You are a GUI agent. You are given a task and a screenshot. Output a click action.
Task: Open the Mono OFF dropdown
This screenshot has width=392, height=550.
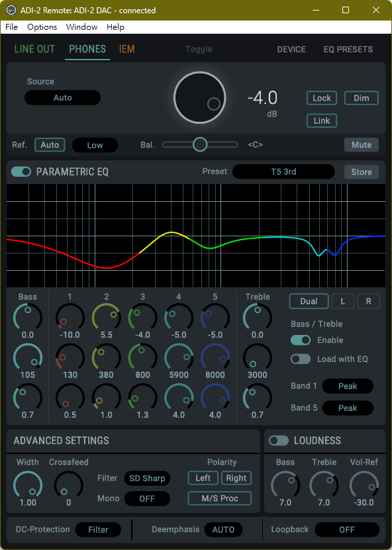click(x=147, y=499)
